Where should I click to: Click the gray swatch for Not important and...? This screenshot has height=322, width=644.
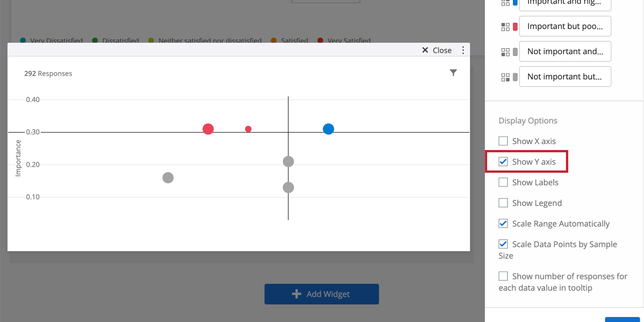515,52
